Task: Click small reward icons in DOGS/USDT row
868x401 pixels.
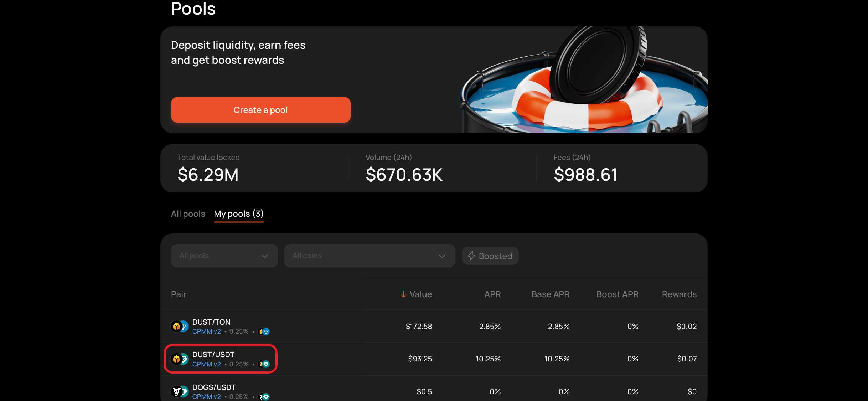Action: [264, 397]
